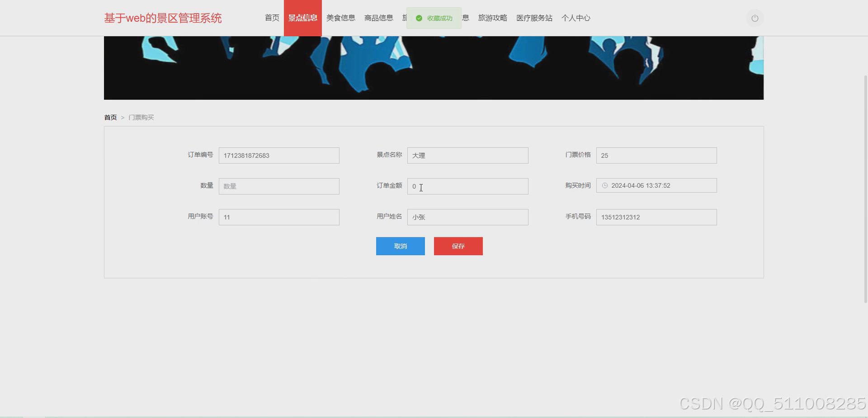Click the 取消 cancel button
Screen dimensions: 868x418
click(x=401, y=246)
